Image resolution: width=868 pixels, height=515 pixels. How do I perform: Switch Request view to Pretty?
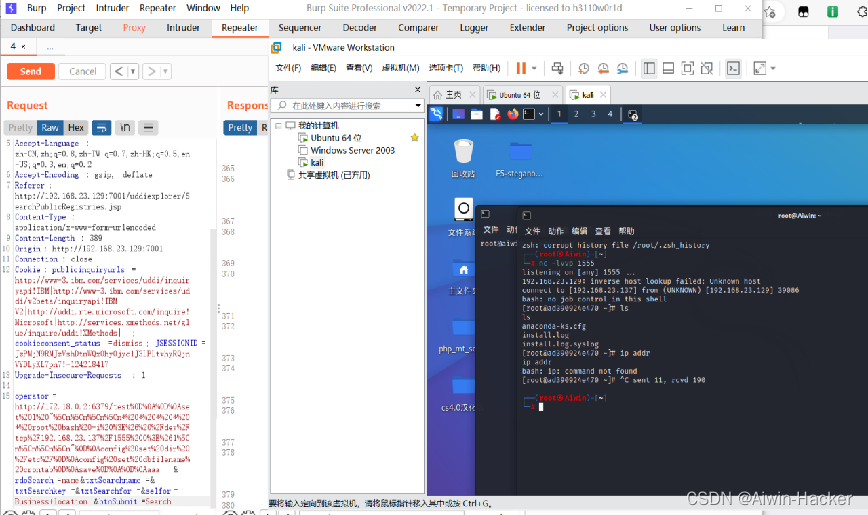[x=20, y=128]
